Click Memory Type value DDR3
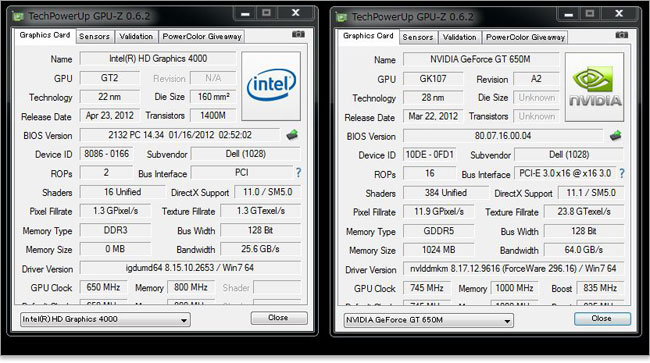Image resolution: width=650 pixels, height=363 pixels. [x=115, y=230]
